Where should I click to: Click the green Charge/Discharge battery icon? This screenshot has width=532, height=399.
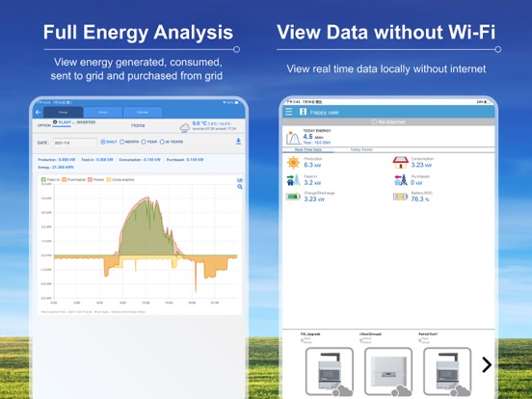coord(293,197)
